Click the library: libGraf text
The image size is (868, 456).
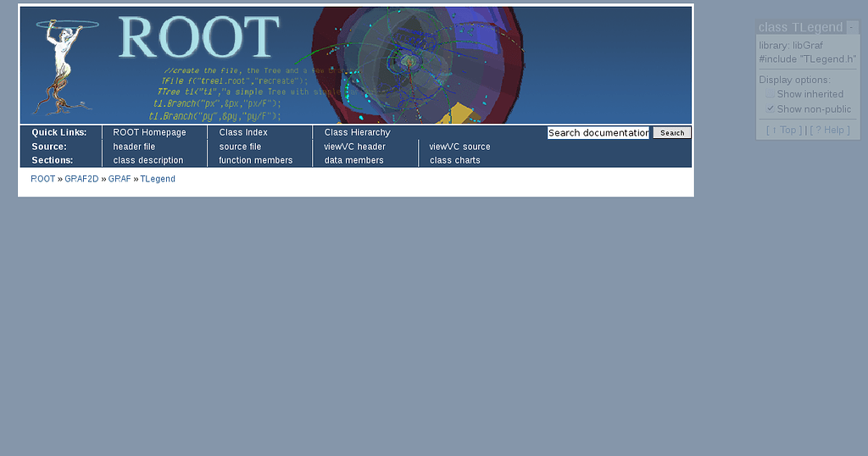[791, 46]
